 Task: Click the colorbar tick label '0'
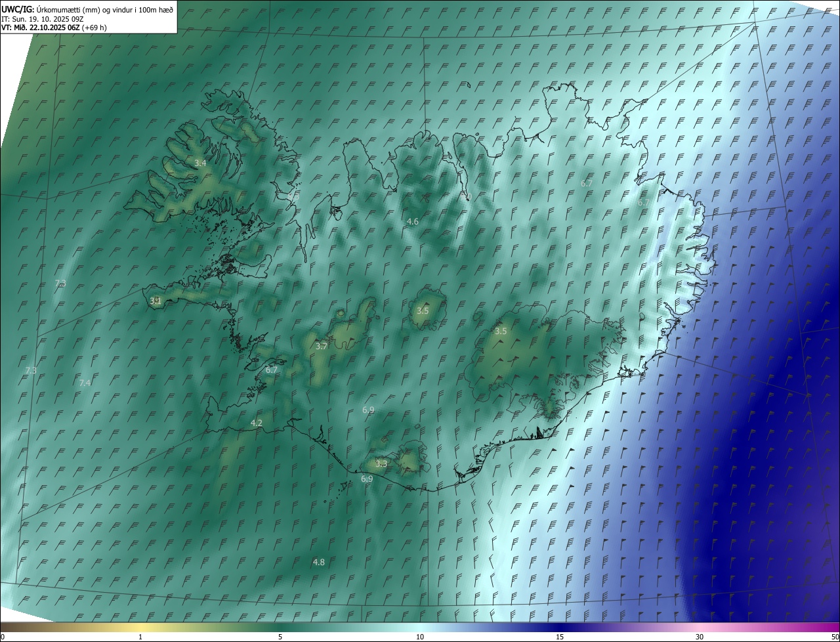tap(2, 637)
